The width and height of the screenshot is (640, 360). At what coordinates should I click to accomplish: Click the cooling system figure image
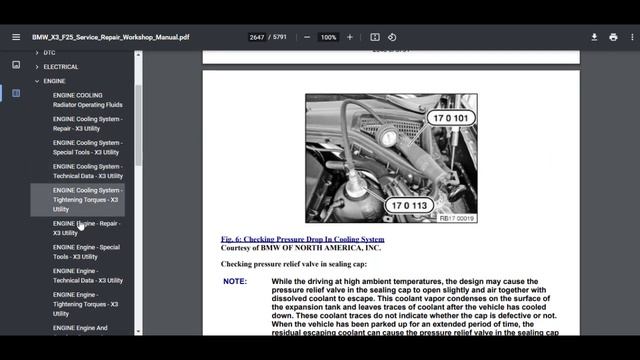coord(391,158)
